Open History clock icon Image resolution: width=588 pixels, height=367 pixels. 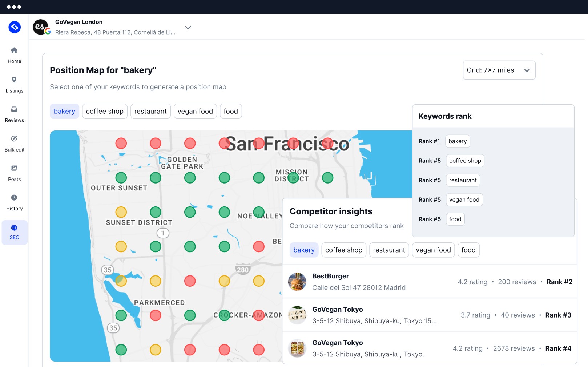click(14, 198)
